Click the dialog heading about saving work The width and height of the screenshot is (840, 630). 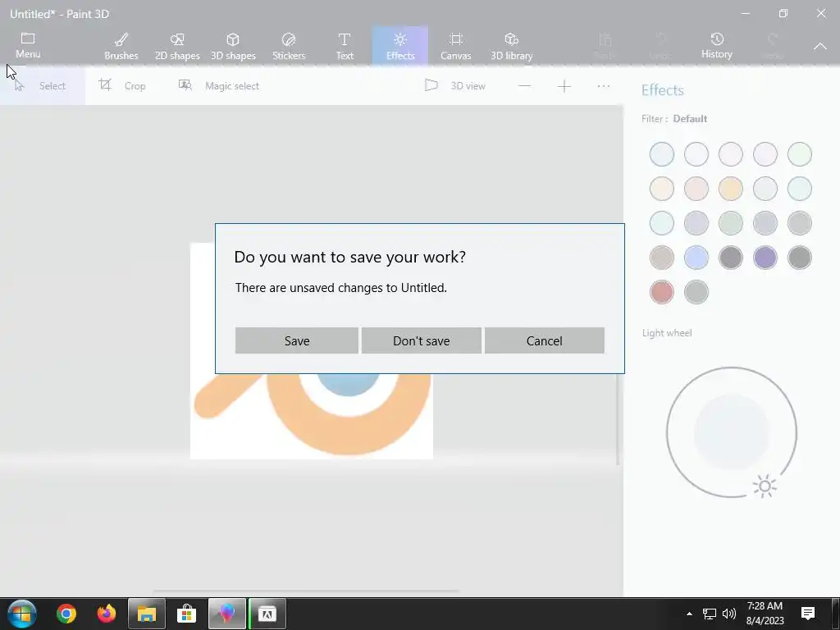[349, 257]
